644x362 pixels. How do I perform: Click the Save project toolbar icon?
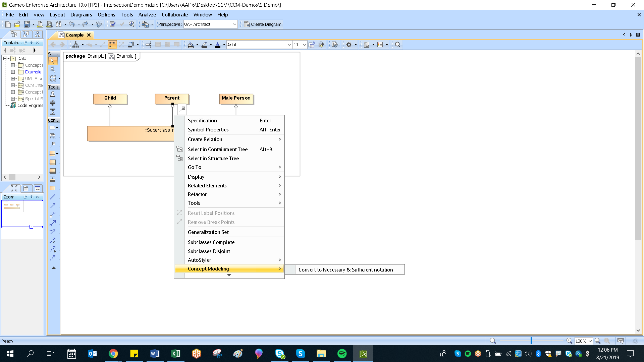tap(26, 24)
